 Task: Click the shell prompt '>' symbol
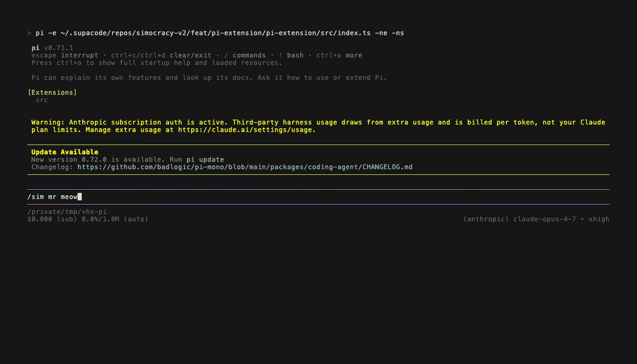tap(29, 33)
